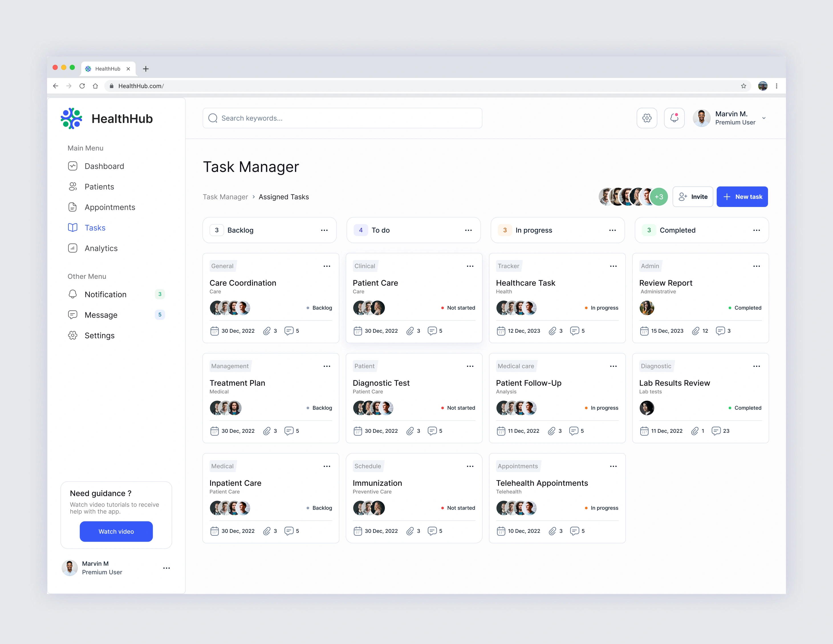
Task: Click the Dashboard sidebar icon
Action: [x=72, y=166]
